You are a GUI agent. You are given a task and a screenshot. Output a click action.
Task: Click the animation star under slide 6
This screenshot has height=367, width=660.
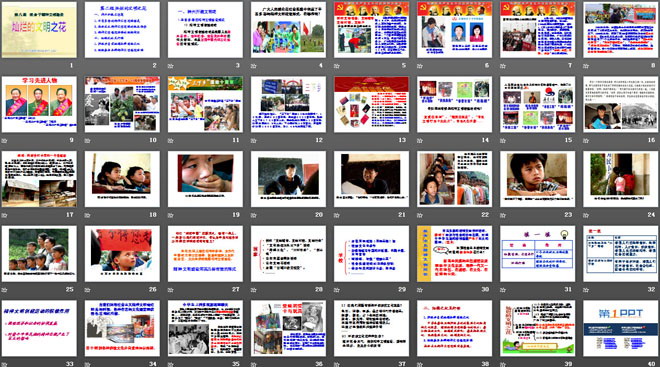point(420,66)
